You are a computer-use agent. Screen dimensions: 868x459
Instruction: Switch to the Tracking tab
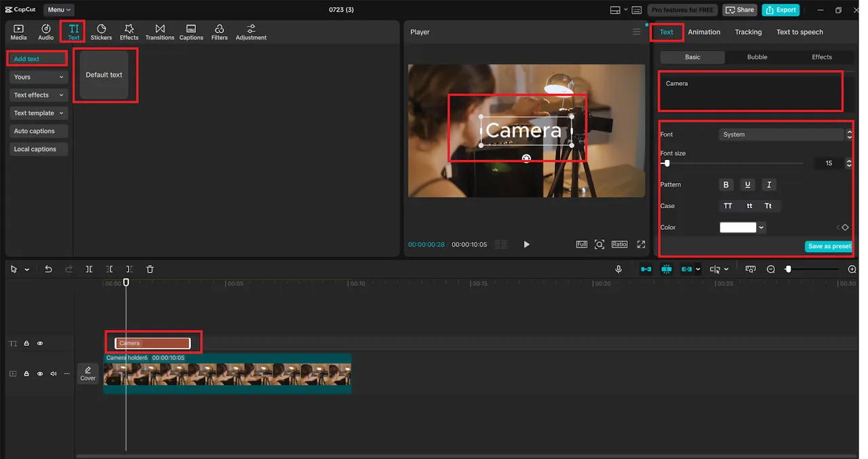(748, 32)
